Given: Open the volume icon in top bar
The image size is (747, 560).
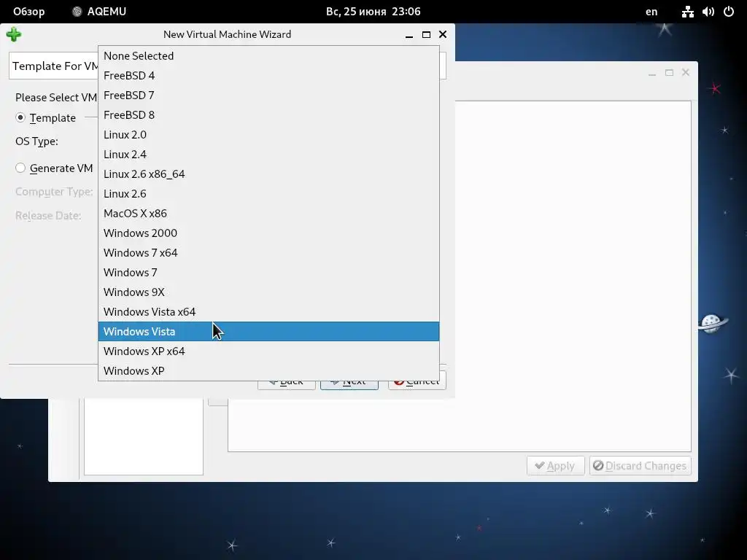Looking at the screenshot, I should point(708,12).
